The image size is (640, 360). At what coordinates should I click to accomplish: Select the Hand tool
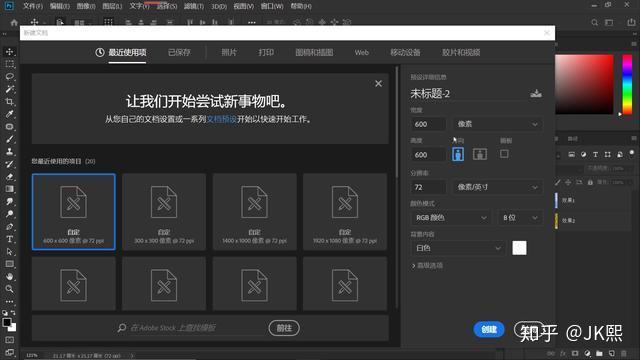(9, 276)
